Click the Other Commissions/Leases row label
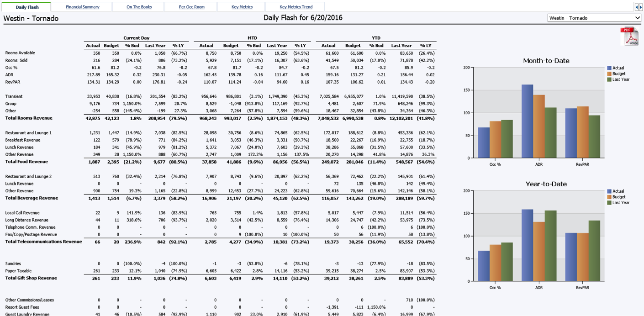 pyautogui.click(x=30, y=300)
